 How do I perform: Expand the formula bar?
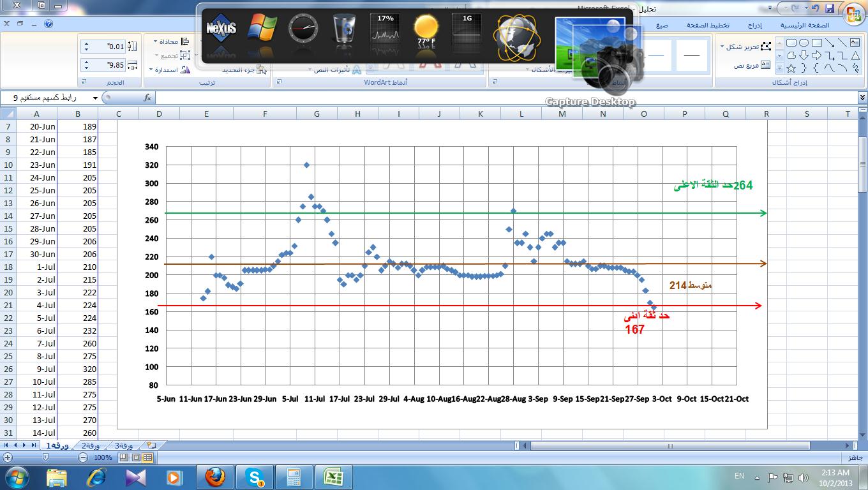863,98
